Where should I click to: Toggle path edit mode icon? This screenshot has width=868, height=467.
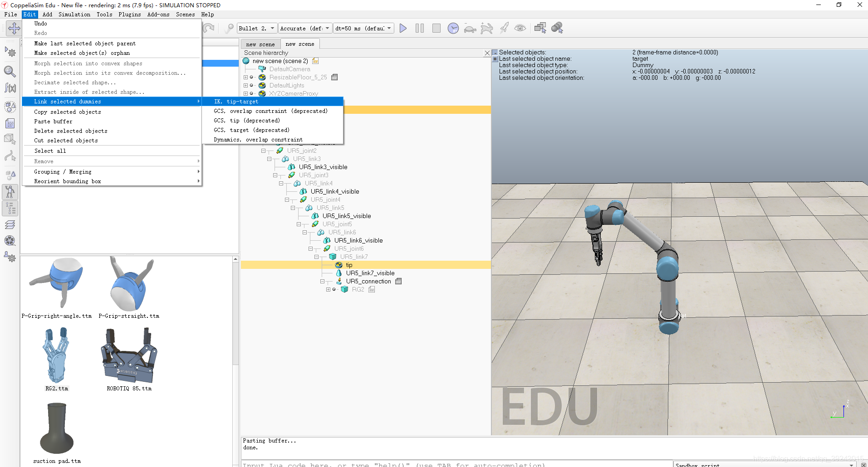click(x=10, y=156)
